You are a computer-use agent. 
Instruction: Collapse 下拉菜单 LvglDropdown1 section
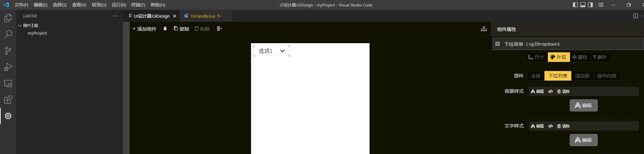pos(498,44)
